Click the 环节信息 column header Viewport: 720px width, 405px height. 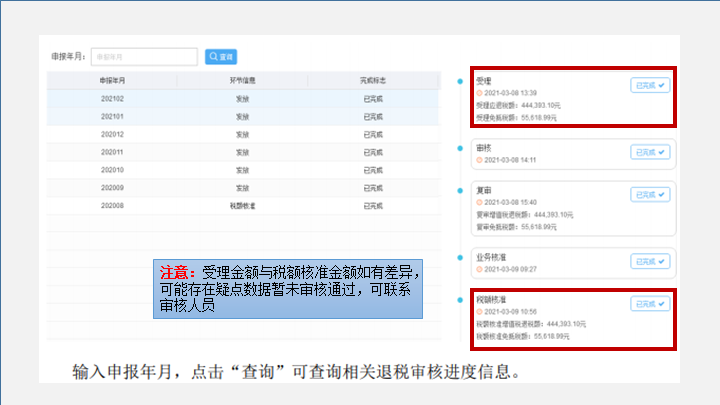coord(242,80)
